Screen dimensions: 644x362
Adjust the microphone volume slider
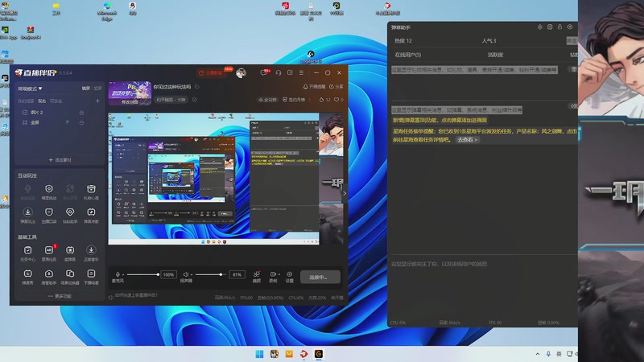point(142,274)
